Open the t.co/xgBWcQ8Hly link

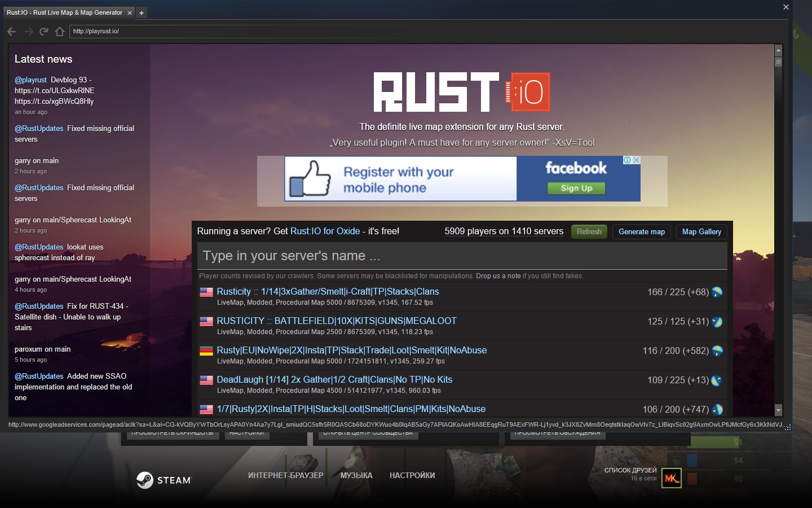[54, 101]
